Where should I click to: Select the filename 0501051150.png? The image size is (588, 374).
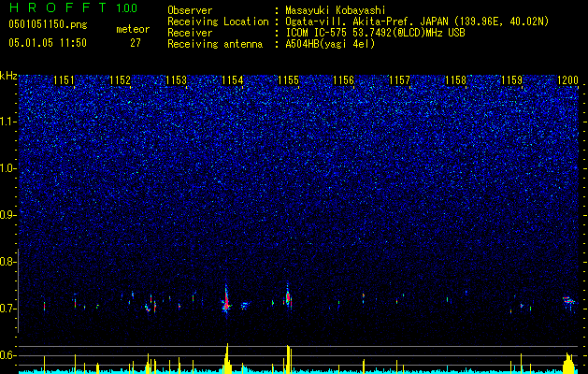click(x=48, y=24)
